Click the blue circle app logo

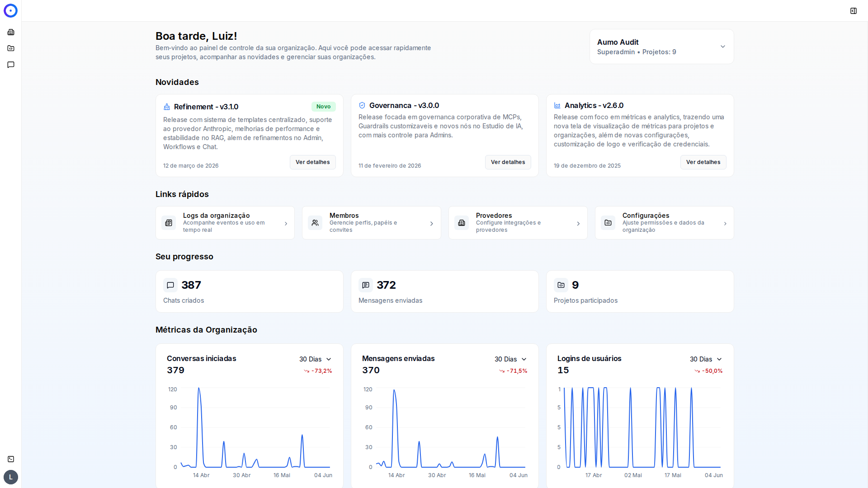point(10,10)
